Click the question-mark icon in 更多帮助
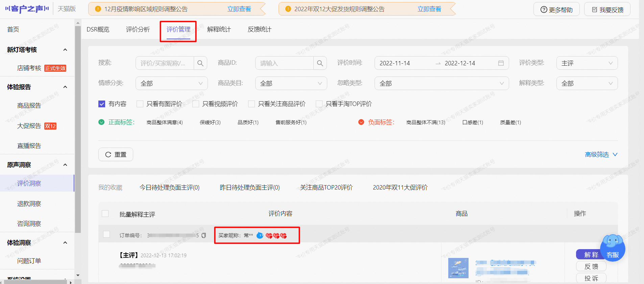Viewport: 644px width, 284px height. coord(544,10)
